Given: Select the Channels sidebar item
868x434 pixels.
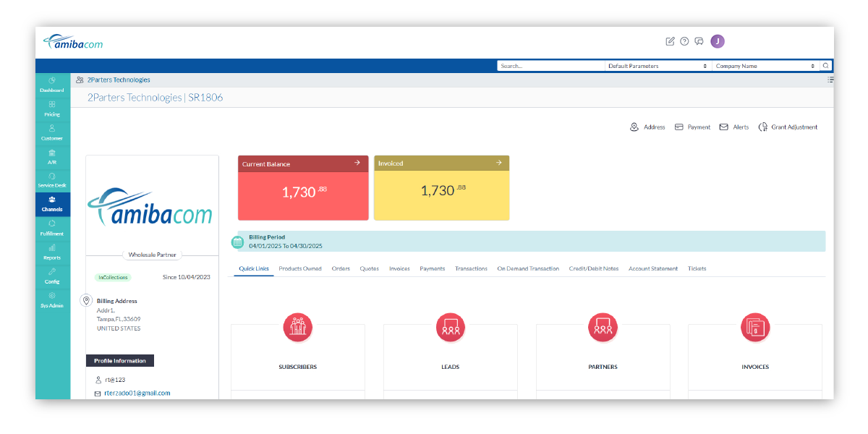Looking at the screenshot, I should 52,204.
